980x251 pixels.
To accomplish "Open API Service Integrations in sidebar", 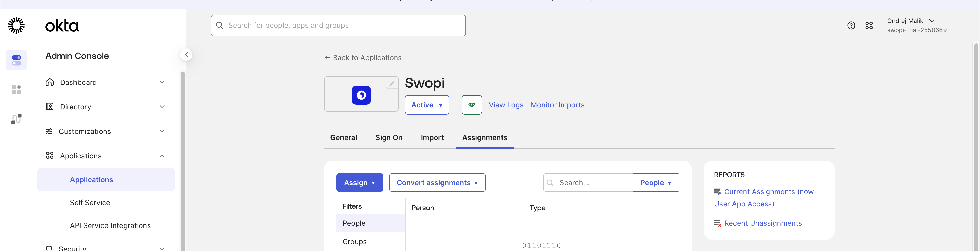I will (x=110, y=225).
